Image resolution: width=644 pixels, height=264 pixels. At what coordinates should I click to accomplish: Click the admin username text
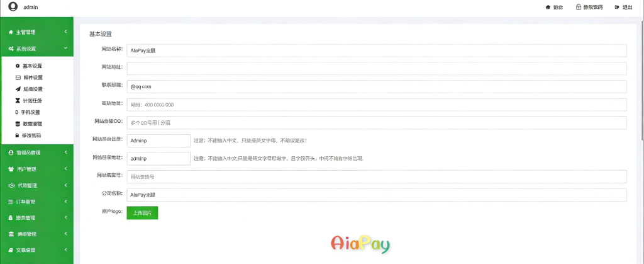[x=31, y=7]
